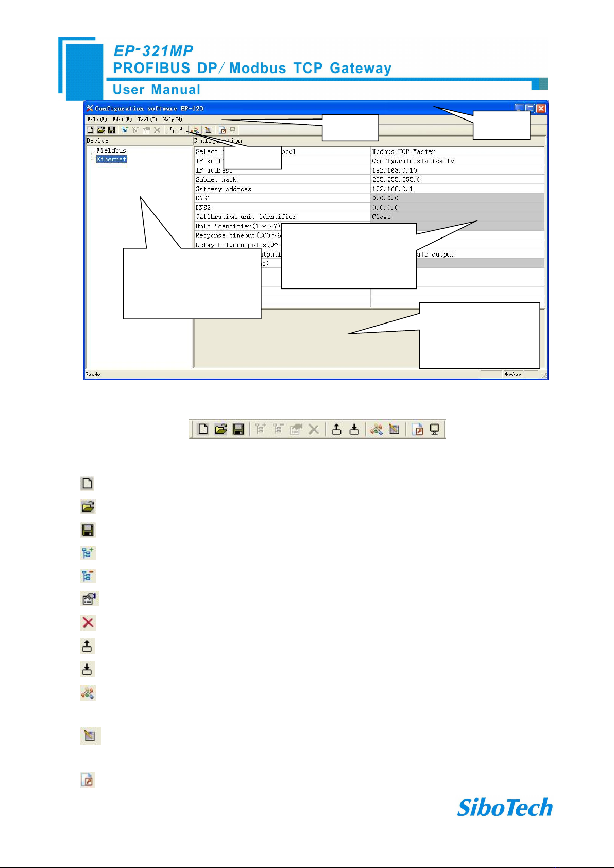Click the 'Gateway address' row label

223,189
